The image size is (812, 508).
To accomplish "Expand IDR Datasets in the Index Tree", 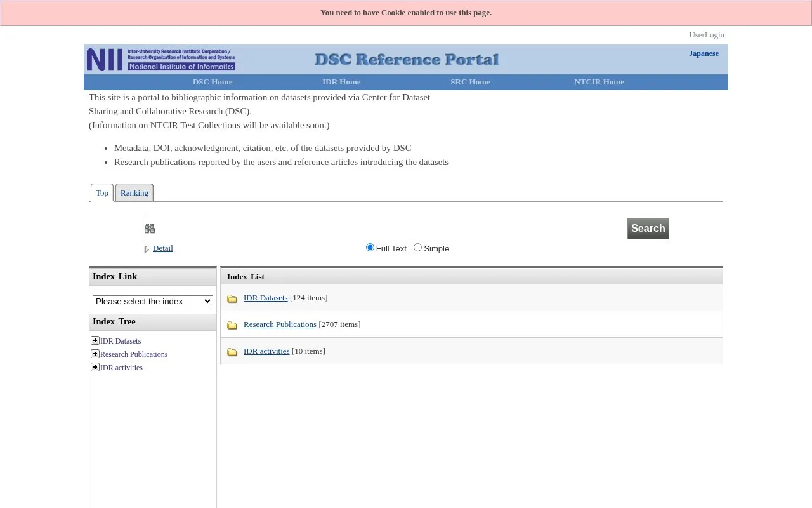I will point(95,340).
